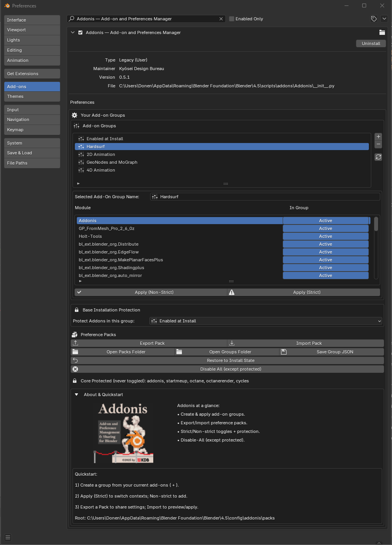This screenshot has width=392, height=545.
Task: Switch to Viewport preferences
Action: [32, 30]
